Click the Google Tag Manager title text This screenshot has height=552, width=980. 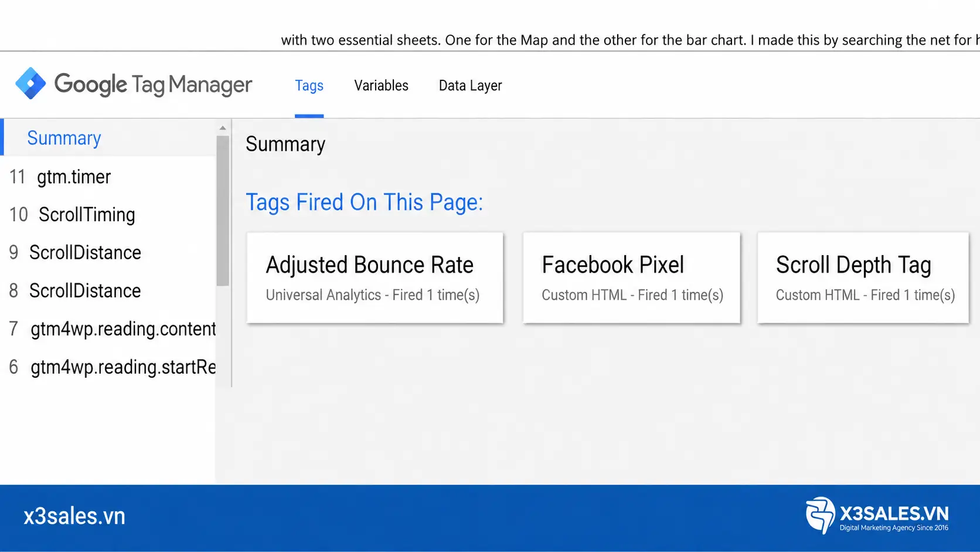coord(153,84)
